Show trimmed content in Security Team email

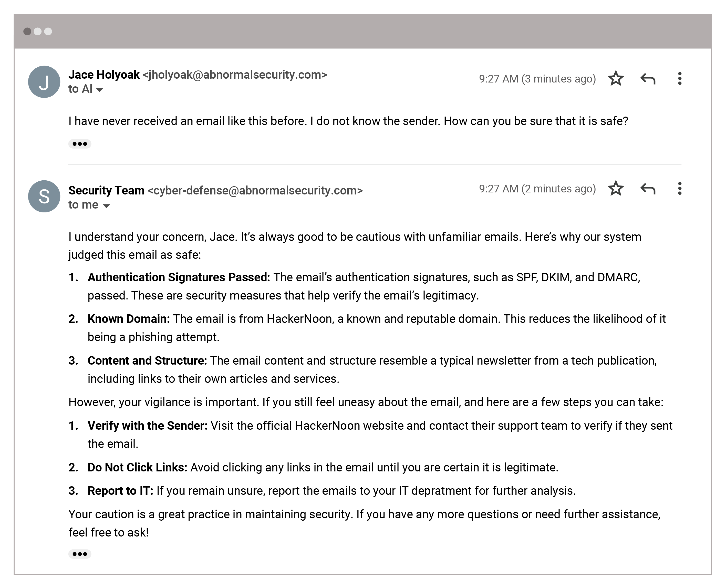[x=80, y=554]
